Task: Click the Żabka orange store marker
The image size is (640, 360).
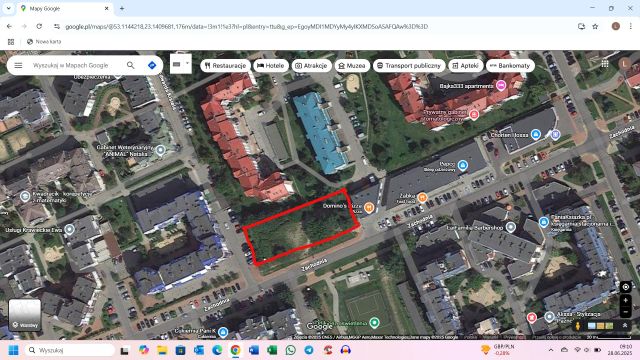Action: (422, 198)
